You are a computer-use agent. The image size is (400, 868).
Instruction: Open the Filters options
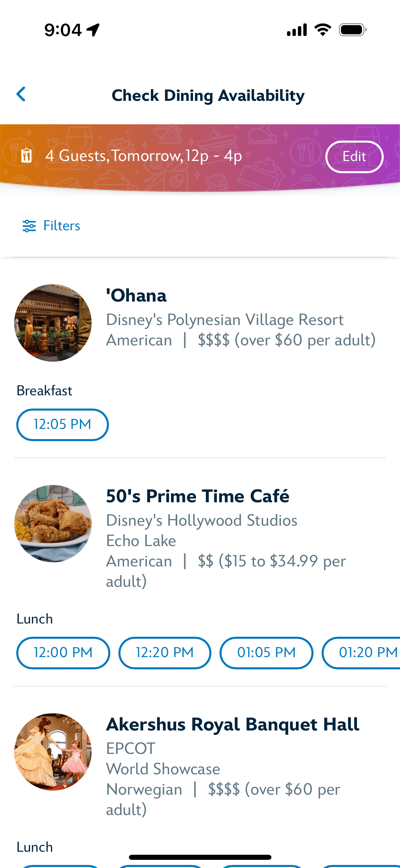coord(61,226)
